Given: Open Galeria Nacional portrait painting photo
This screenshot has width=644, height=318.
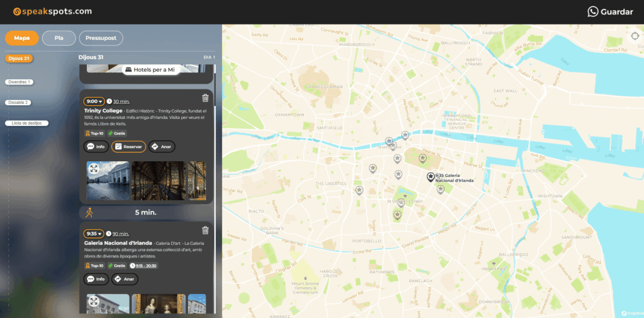Looking at the screenshot, I should (x=158, y=304).
